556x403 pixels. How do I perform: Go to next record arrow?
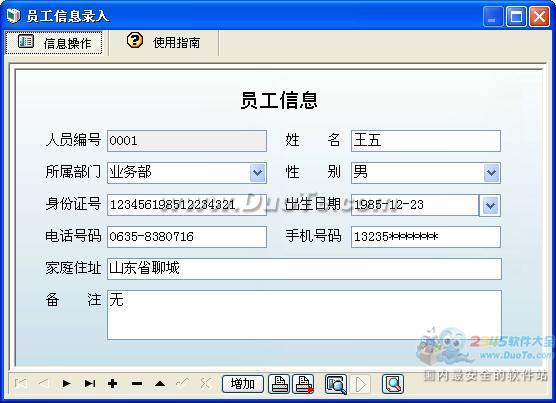click(x=66, y=384)
